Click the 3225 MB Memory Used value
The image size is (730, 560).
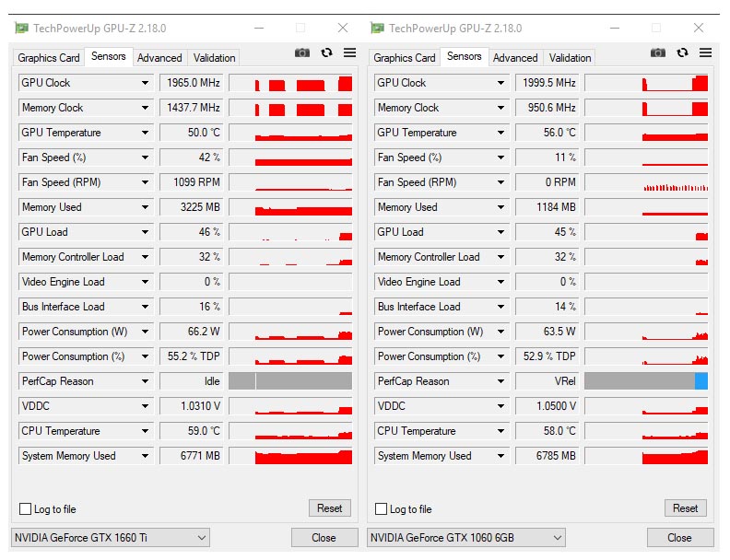coord(192,207)
